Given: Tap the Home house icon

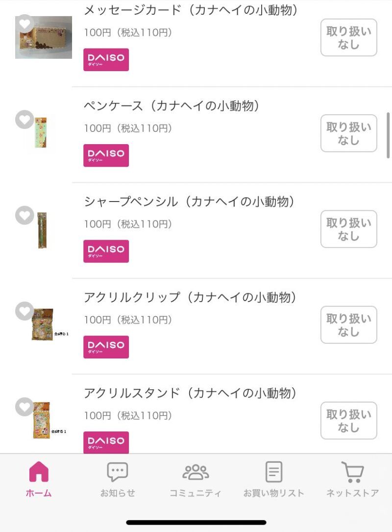Looking at the screenshot, I should (39, 472).
